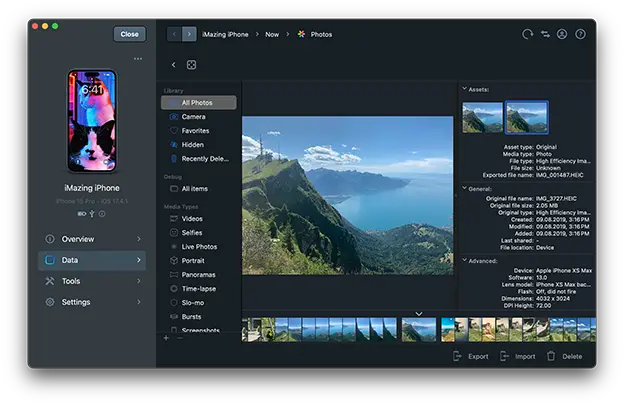The width and height of the screenshot is (624, 405).
Task: Show Panoramas media type
Action: pyautogui.click(x=199, y=275)
